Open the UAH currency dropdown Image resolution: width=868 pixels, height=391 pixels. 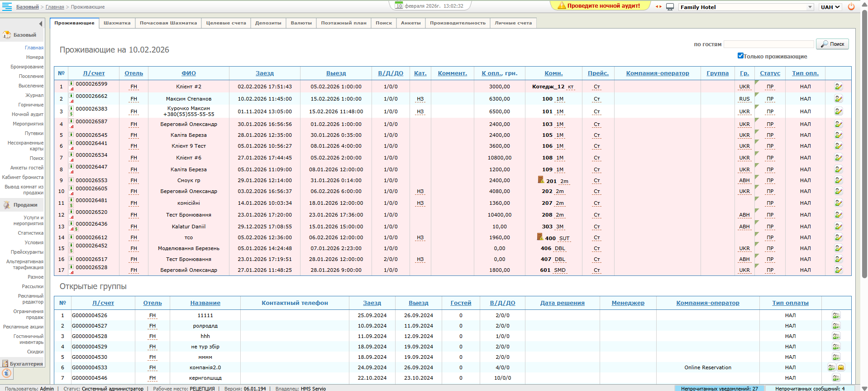(x=830, y=7)
